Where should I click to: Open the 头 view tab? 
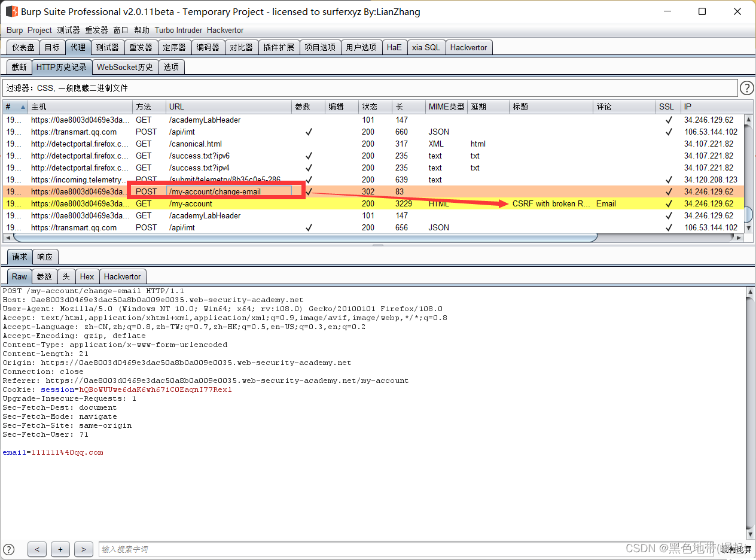[66, 276]
